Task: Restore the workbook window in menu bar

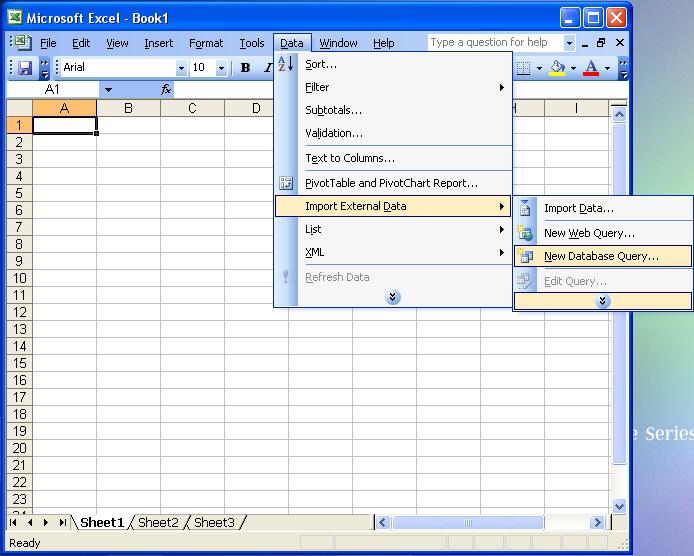Action: coord(601,42)
